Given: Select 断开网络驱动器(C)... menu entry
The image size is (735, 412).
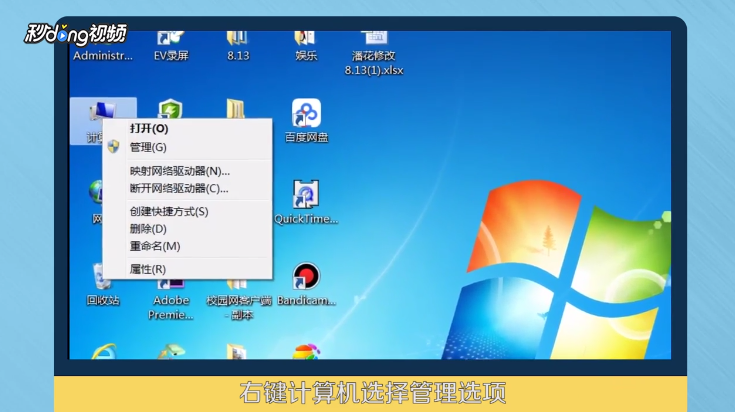Looking at the screenshot, I should (188, 188).
